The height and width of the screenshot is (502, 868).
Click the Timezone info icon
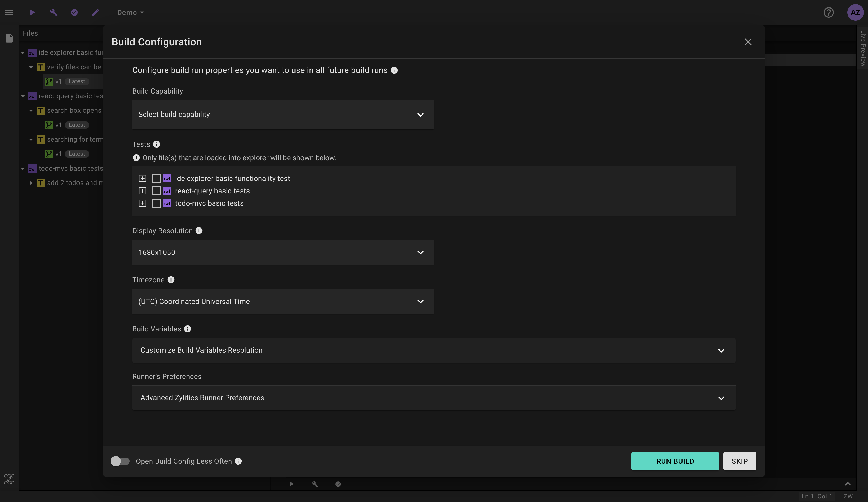[171, 280]
